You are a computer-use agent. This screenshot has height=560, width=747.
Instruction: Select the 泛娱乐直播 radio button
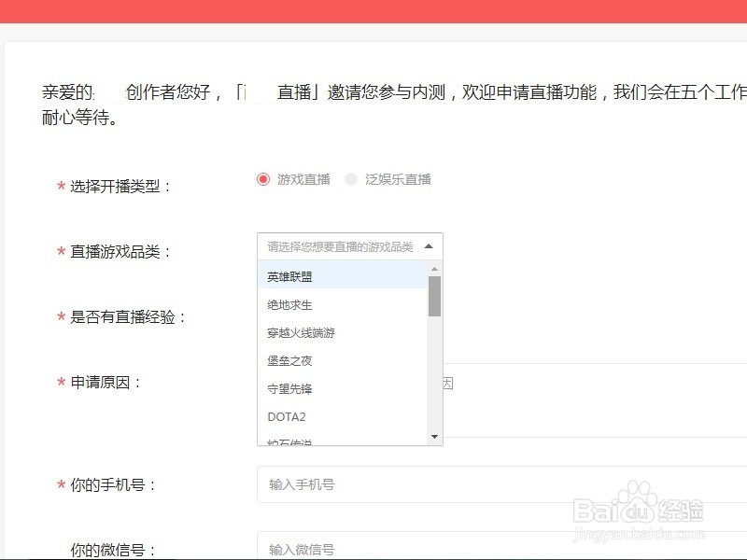point(351,179)
